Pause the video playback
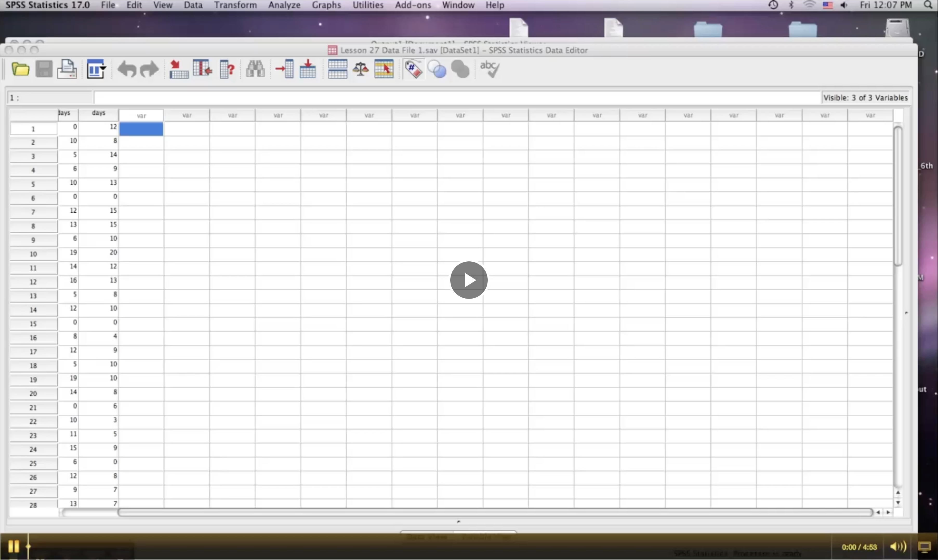The height and width of the screenshot is (560, 938). tap(14, 546)
